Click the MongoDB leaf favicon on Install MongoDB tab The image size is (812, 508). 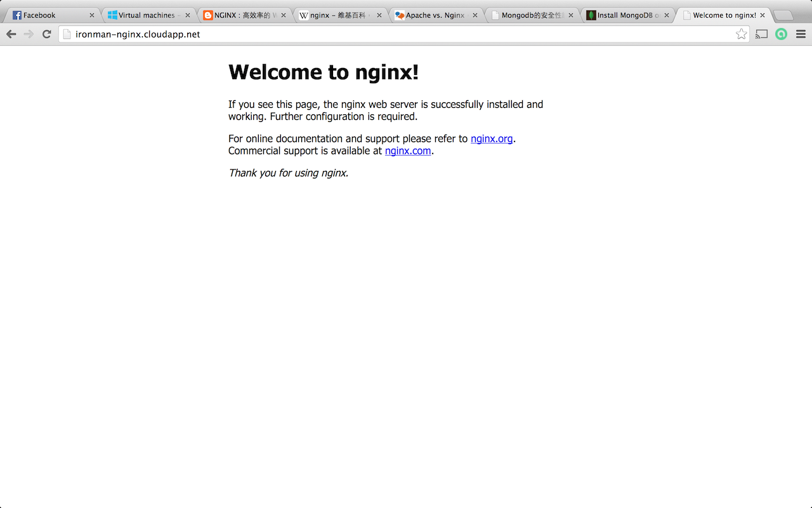pos(591,15)
